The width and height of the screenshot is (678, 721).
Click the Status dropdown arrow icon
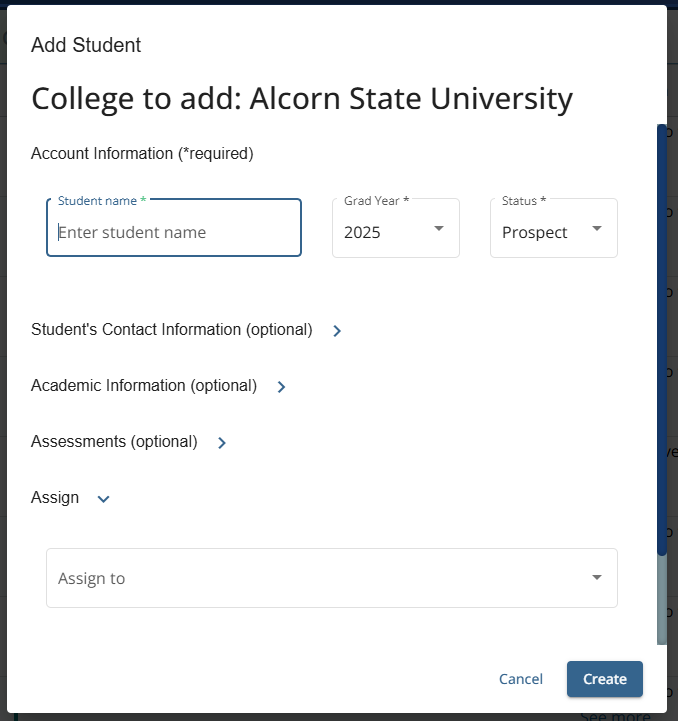597,229
